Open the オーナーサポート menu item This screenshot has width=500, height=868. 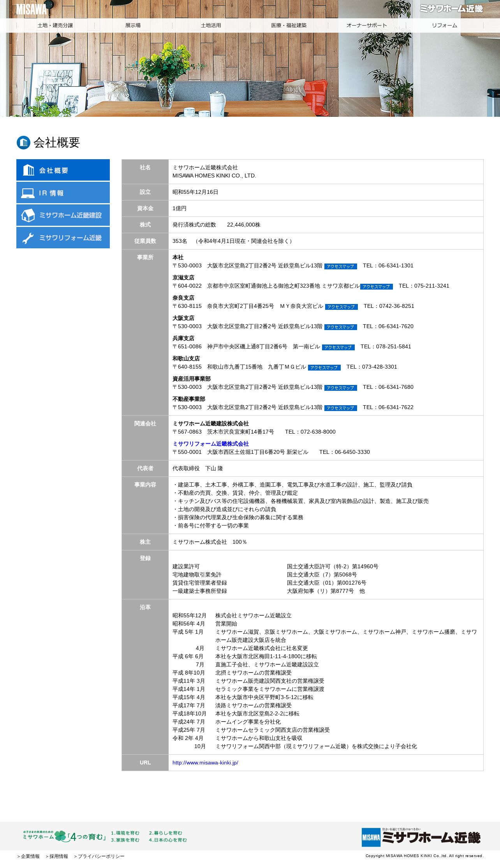[x=367, y=25]
